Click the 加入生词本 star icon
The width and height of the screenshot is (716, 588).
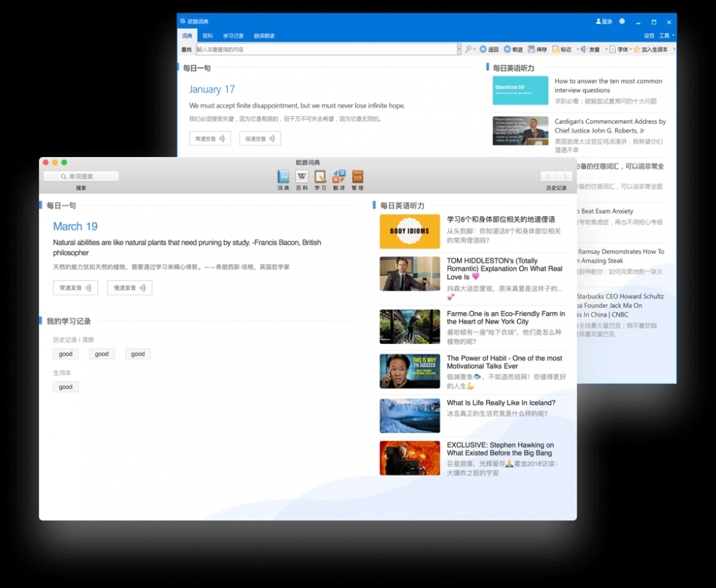[636, 50]
